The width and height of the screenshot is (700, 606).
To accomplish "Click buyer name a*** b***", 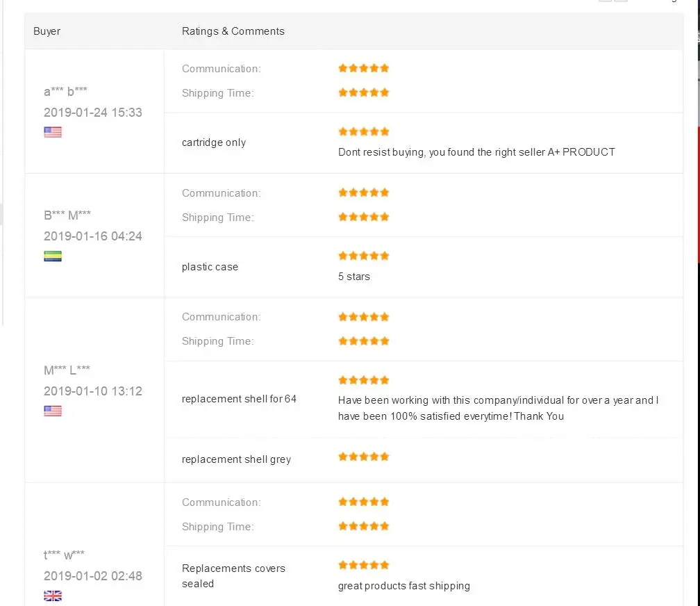I will (65, 92).
